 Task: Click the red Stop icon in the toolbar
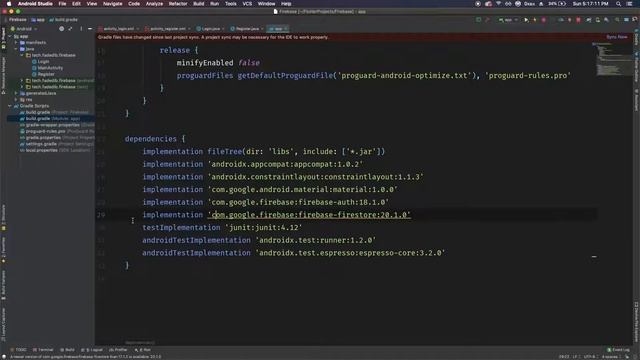click(578, 20)
